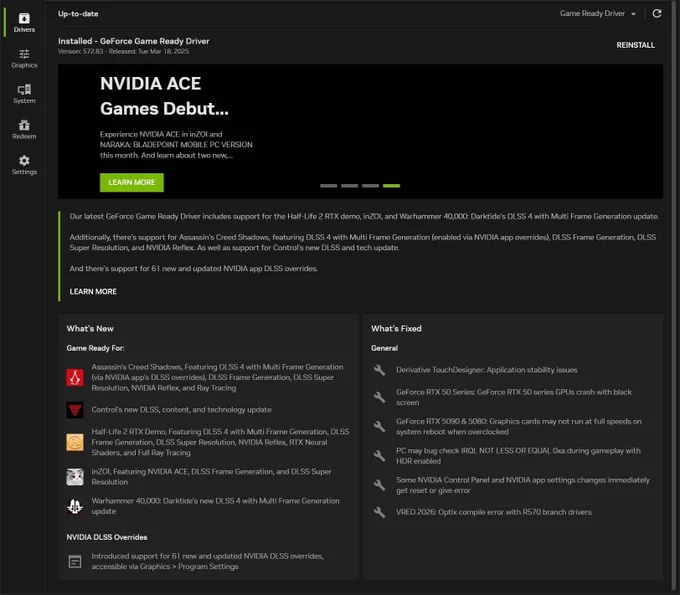
Task: Click the Version 572.83 release info text
Action: click(x=124, y=51)
